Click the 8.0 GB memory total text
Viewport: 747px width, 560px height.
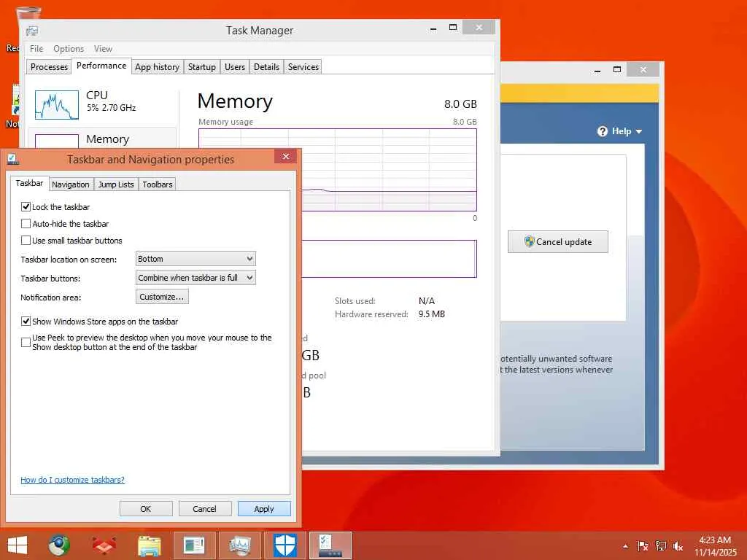tap(460, 104)
